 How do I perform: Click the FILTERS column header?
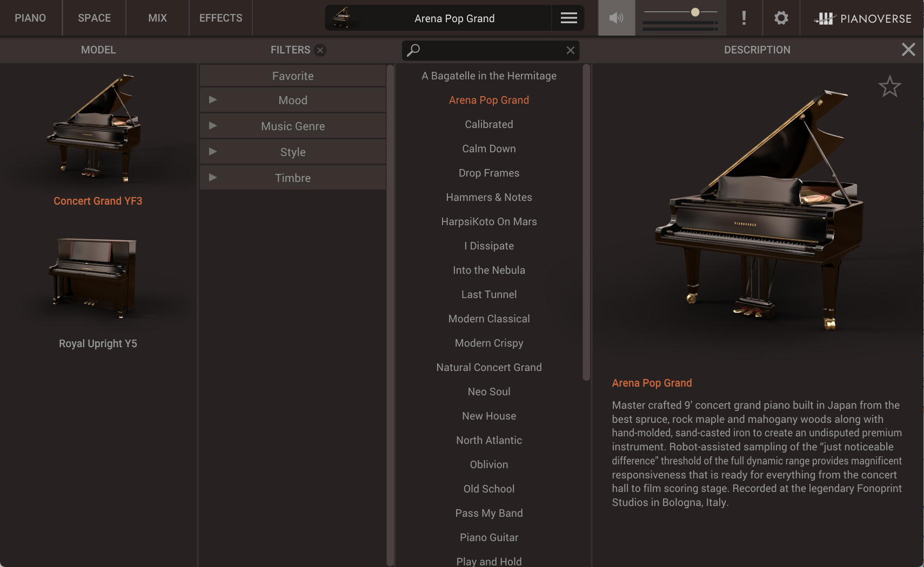pos(290,50)
